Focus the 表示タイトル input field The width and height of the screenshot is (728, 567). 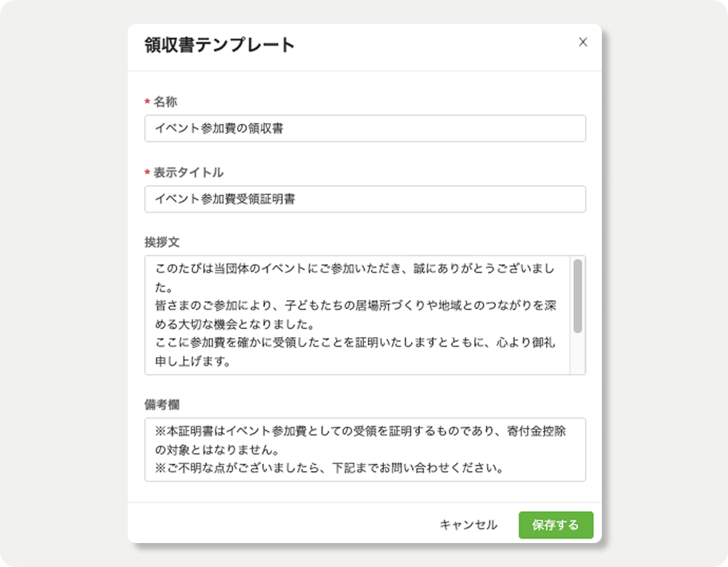[x=365, y=199]
